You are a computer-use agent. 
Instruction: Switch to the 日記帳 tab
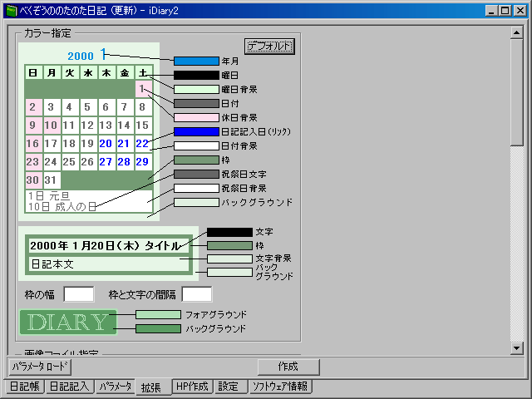(24, 387)
